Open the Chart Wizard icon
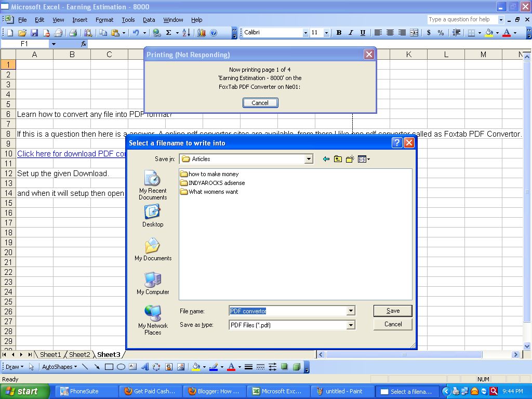The width and height of the screenshot is (532, 399). coord(202,32)
